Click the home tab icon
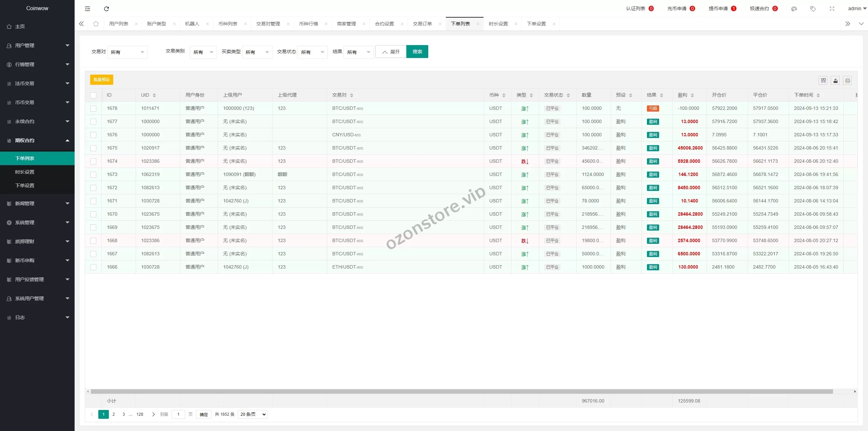 click(x=96, y=24)
